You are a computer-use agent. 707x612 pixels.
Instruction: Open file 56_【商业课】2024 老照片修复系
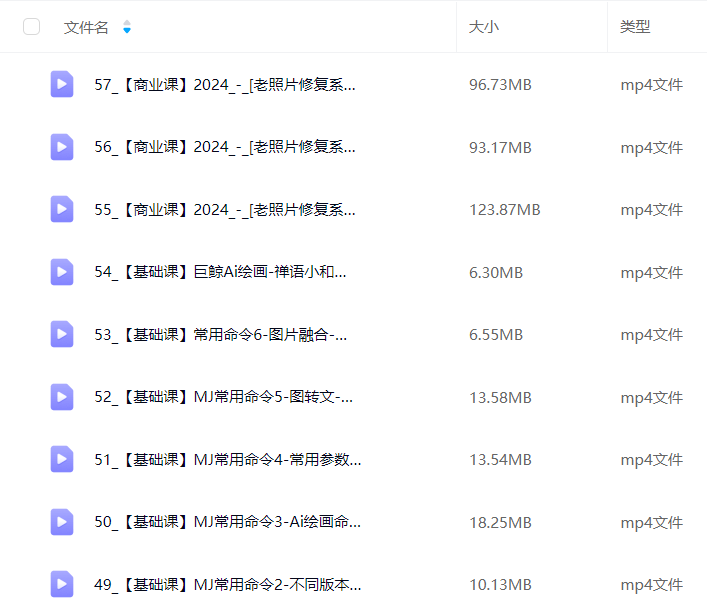[225, 147]
